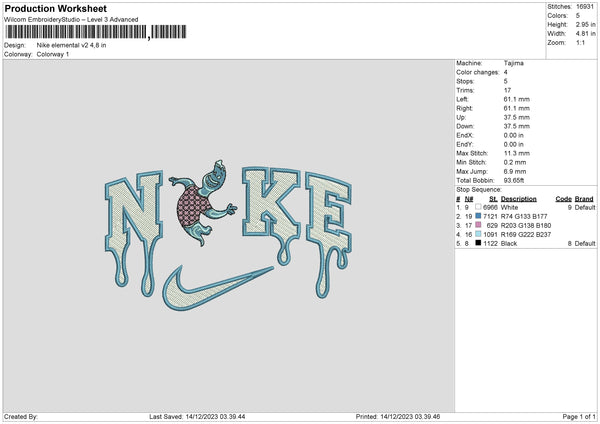The image size is (600, 424).
Task: Select the 'Colorway 1' value
Action: 53,54
